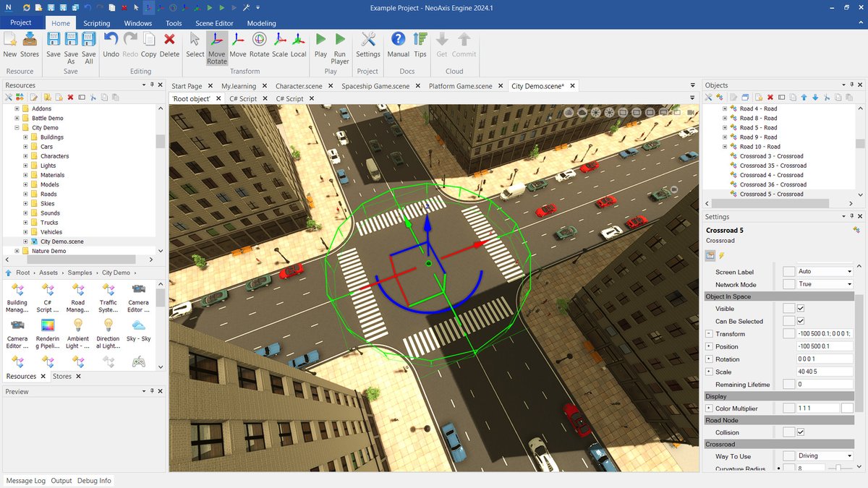Open the project Settings tool
Screen dimensions: 868x488
pos(367,45)
